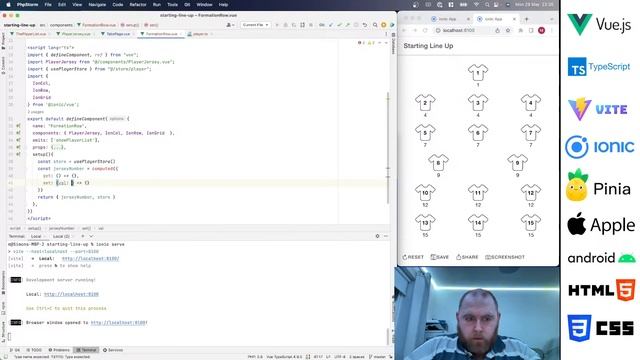Click components breadcrumb in navigation bar
The image size is (640, 360).
61,25
